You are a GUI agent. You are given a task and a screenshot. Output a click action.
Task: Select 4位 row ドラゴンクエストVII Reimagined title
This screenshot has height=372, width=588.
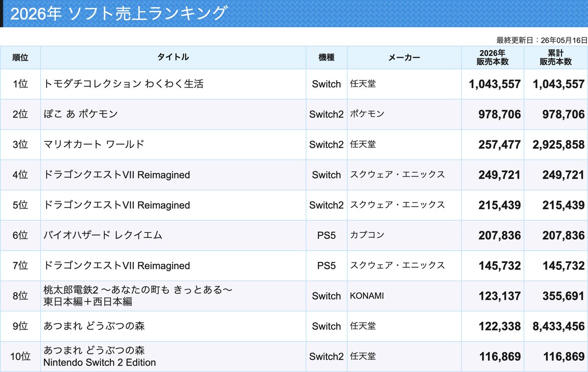(117, 175)
